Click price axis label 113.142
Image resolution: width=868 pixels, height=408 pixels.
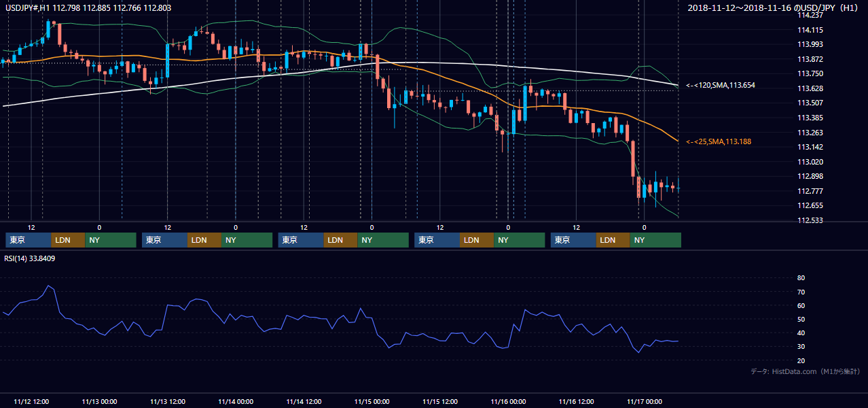[x=810, y=147]
